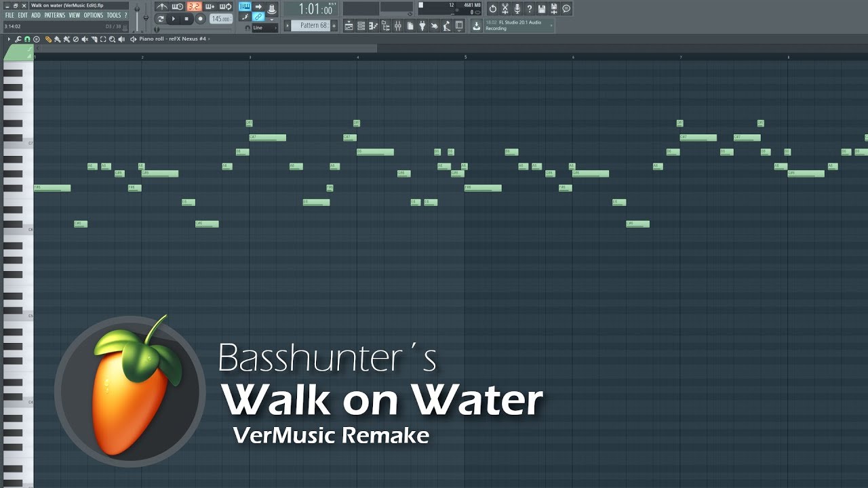
Task: Open the OPTIONS menu
Action: click(x=94, y=15)
